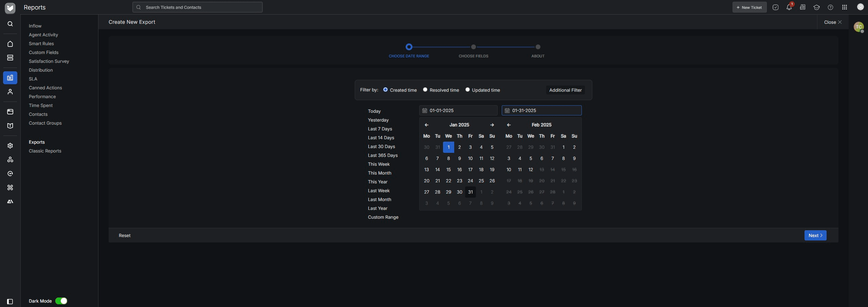Screen dimensions: 868x307
Task: Toggle Dark Mode switch off
Action: (61, 301)
